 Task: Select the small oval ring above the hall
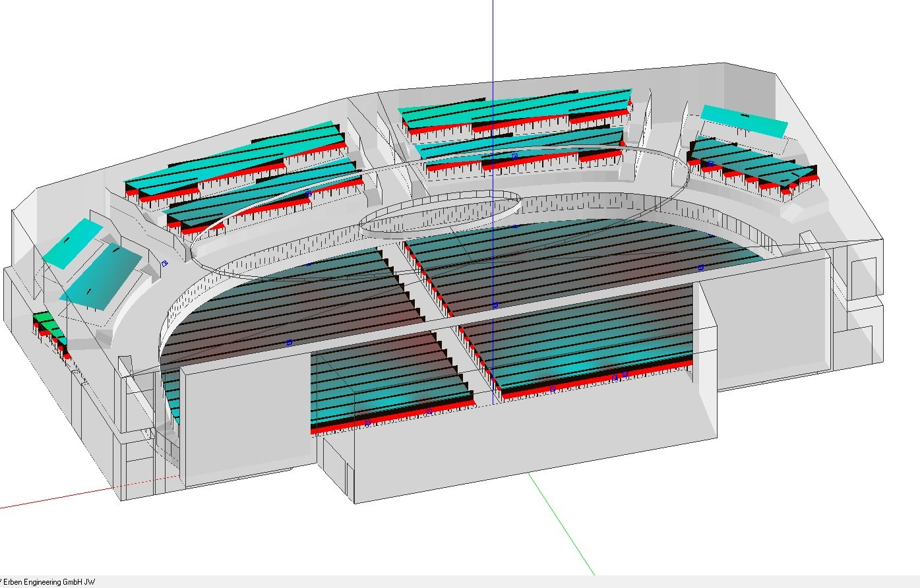(x=440, y=212)
